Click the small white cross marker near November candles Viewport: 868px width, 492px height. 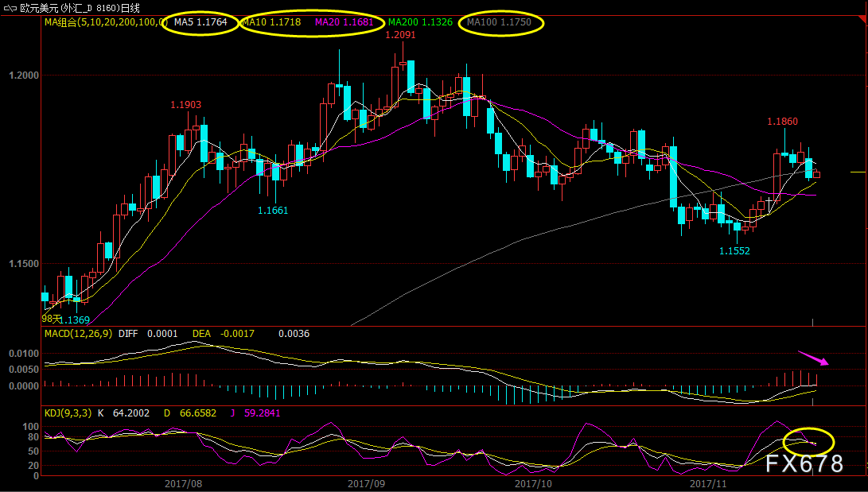(769, 200)
